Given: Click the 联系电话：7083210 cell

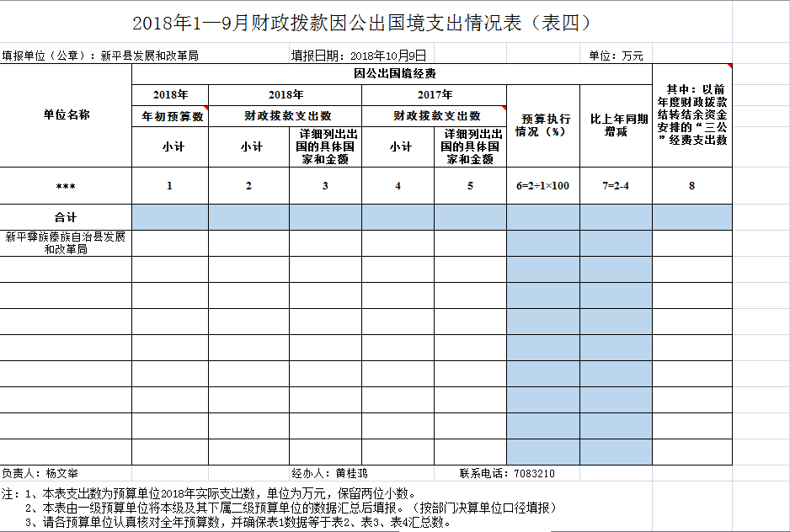Looking at the screenshot, I should click(507, 473).
